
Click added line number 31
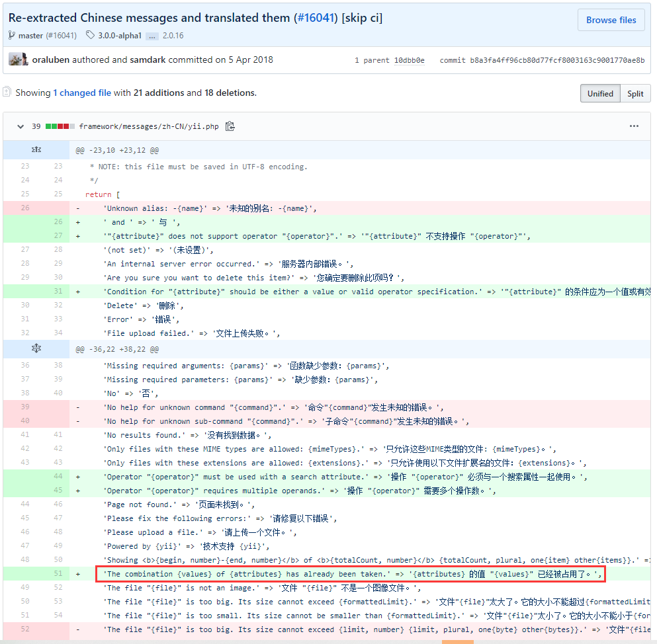click(x=58, y=291)
